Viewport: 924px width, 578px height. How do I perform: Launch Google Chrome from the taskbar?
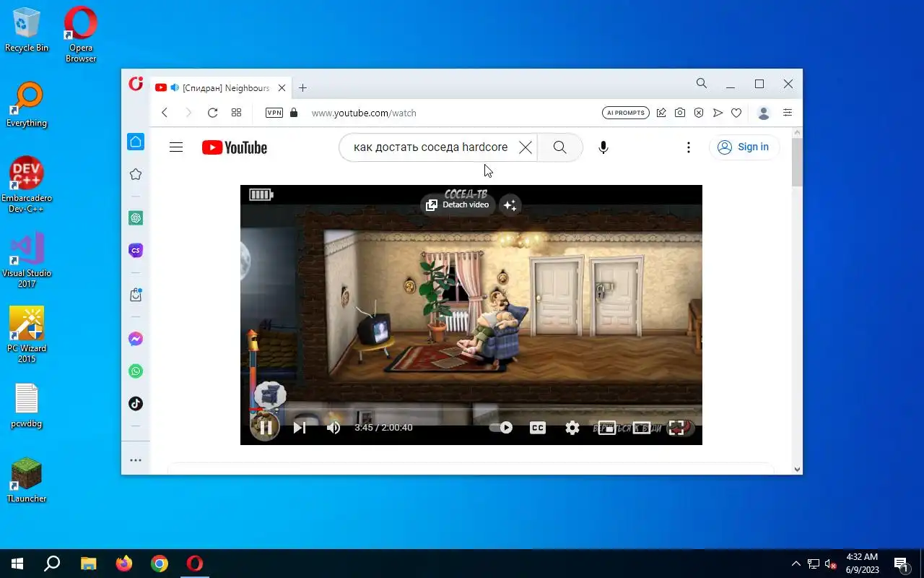point(160,564)
